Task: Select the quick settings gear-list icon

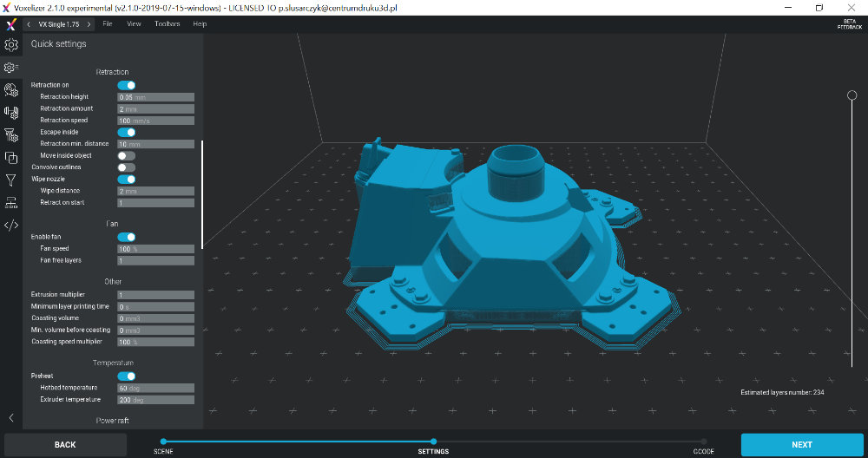Action: click(10, 67)
